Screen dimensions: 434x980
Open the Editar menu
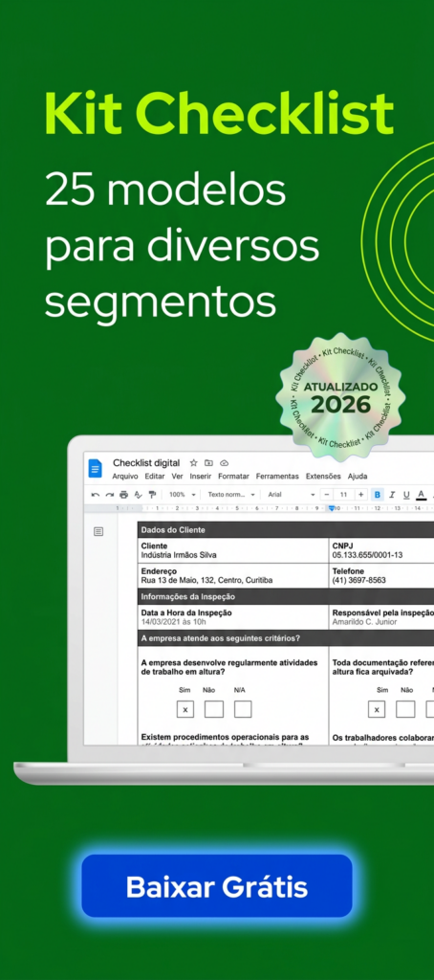pos(154,477)
